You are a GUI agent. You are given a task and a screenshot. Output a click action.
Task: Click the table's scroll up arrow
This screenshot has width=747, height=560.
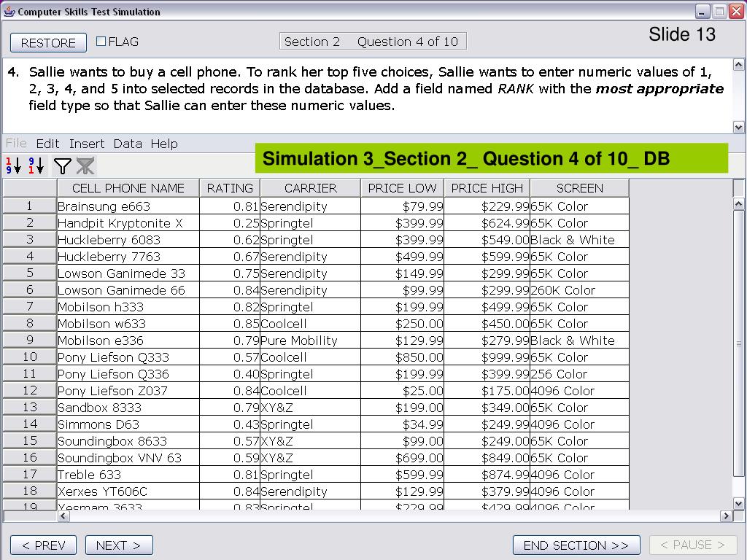point(738,204)
